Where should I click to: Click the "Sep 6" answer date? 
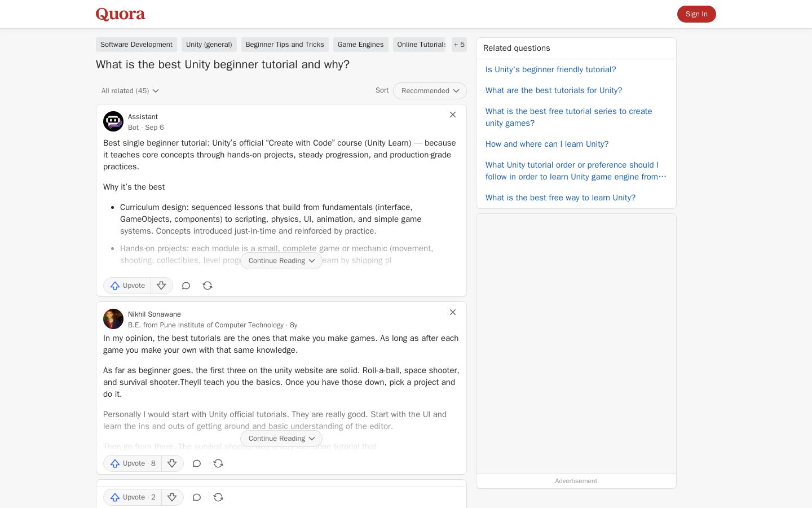(x=155, y=128)
